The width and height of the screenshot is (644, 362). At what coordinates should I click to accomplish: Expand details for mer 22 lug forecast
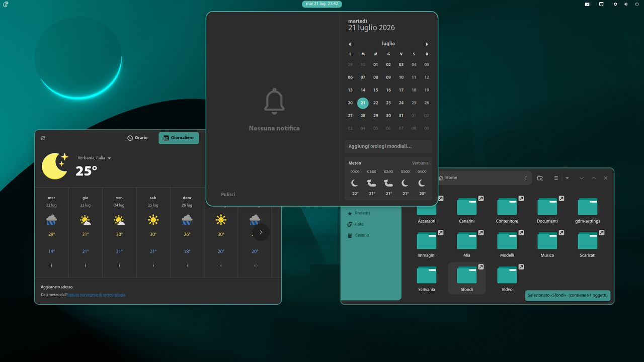(51, 265)
